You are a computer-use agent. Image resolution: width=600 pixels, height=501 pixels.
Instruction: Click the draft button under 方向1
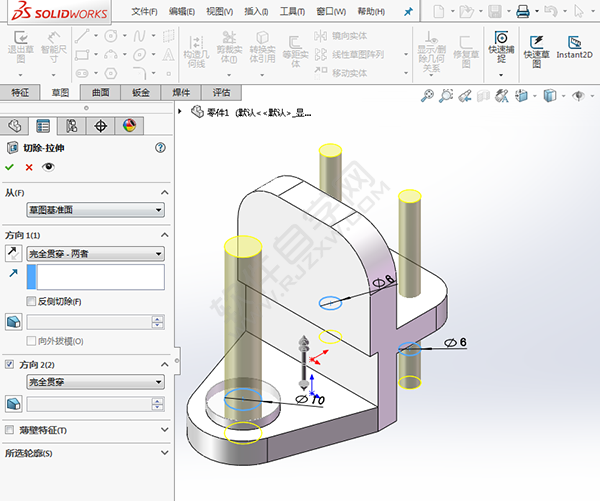pyautogui.click(x=14, y=322)
